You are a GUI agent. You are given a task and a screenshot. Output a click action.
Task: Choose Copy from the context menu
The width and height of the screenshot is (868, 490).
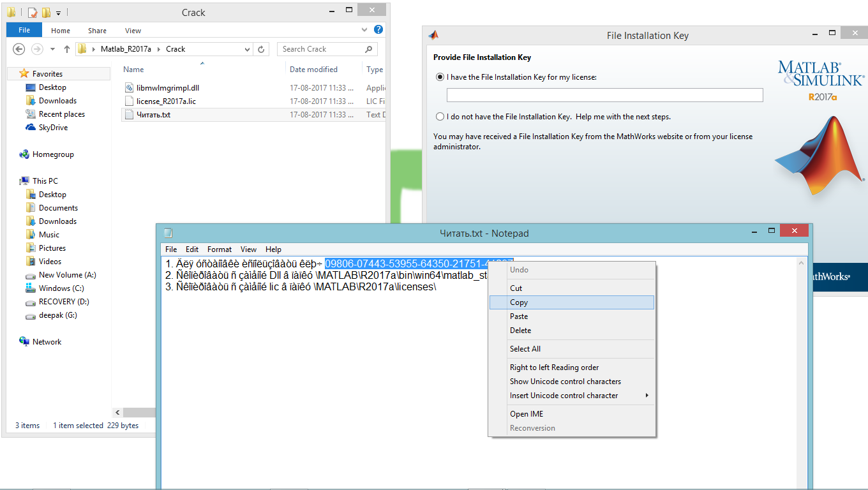572,302
